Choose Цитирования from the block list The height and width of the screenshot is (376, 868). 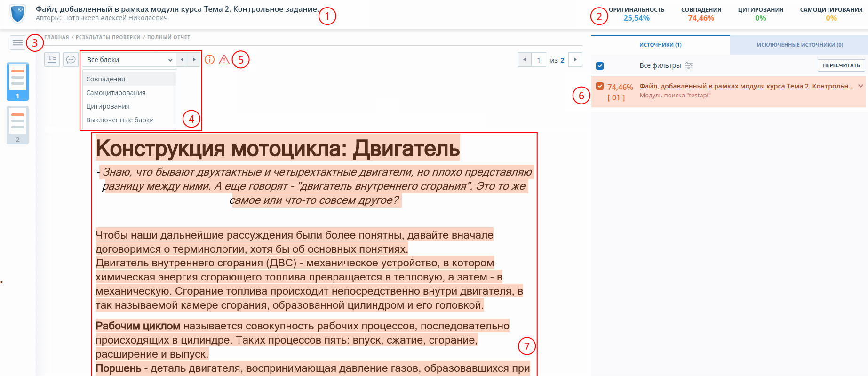coord(108,106)
